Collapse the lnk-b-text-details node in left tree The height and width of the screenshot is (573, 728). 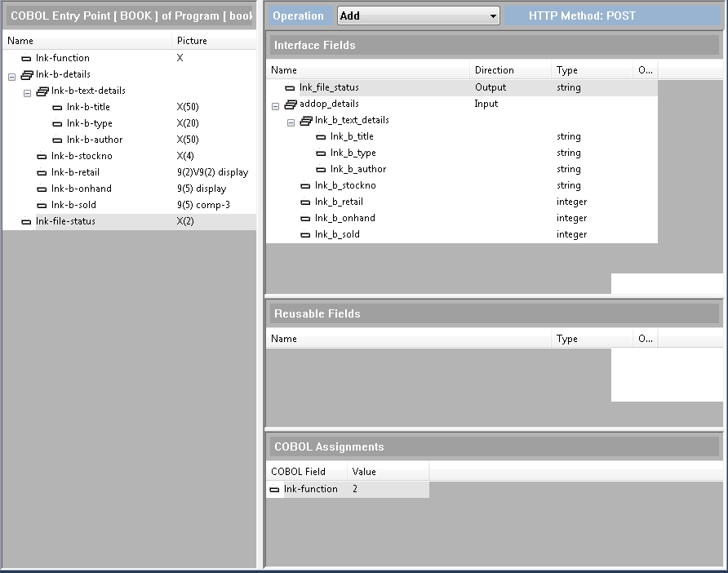point(27,92)
